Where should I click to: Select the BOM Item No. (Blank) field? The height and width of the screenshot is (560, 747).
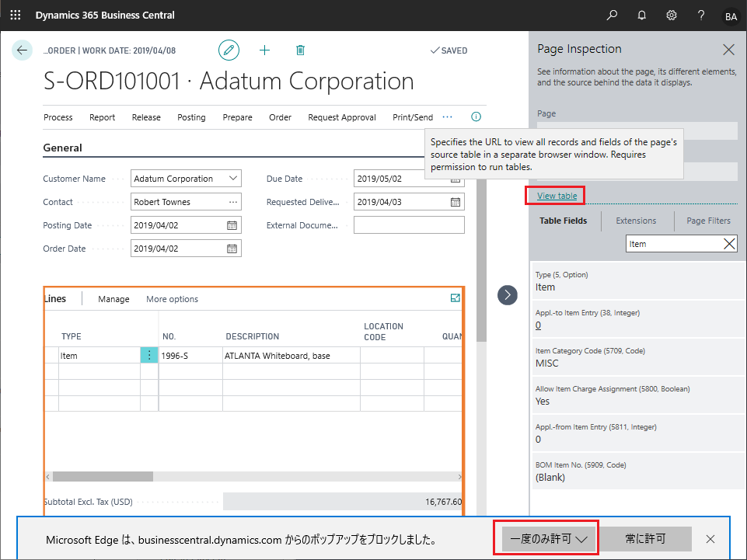pos(638,471)
